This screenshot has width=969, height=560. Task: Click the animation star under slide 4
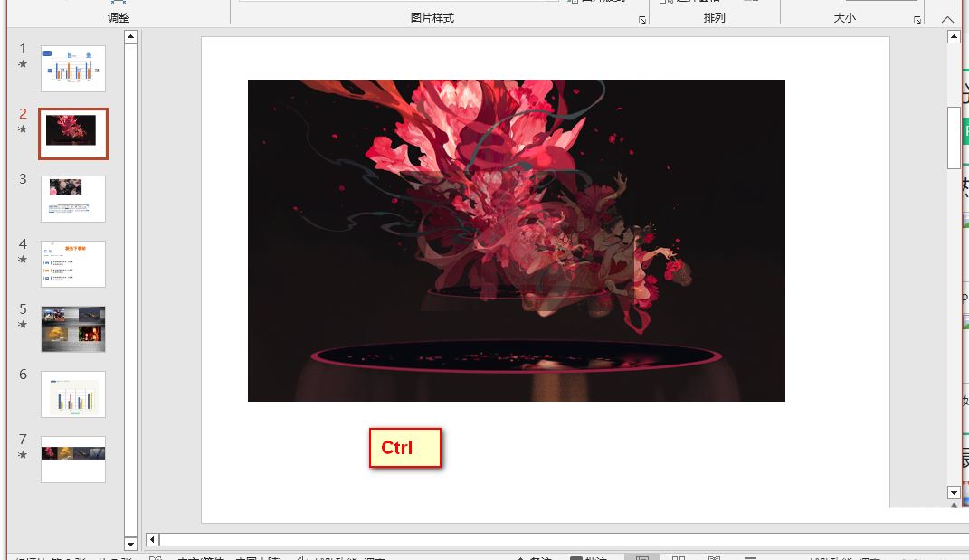[x=24, y=260]
